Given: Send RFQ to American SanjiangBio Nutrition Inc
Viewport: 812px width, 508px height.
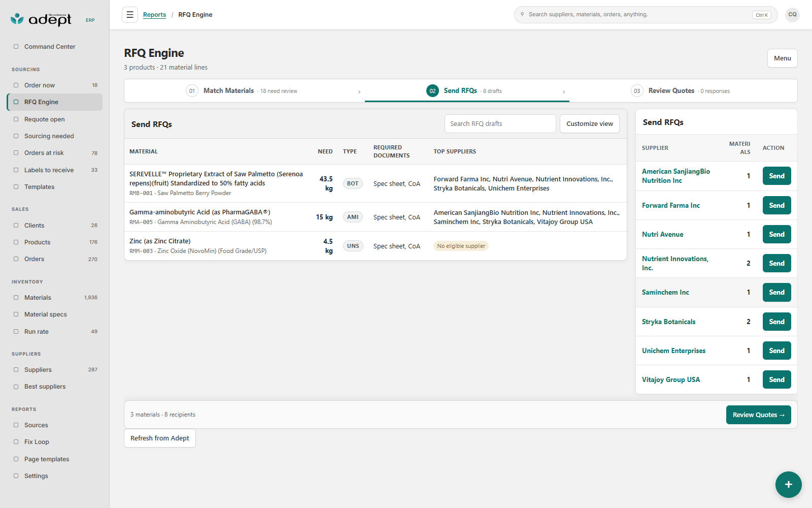Looking at the screenshot, I should click(776, 176).
